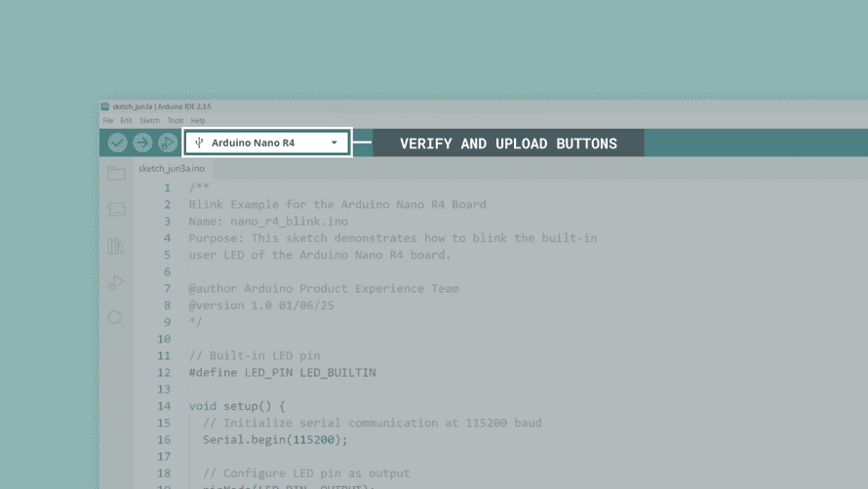Click line number 14 in the gutter

164,406
